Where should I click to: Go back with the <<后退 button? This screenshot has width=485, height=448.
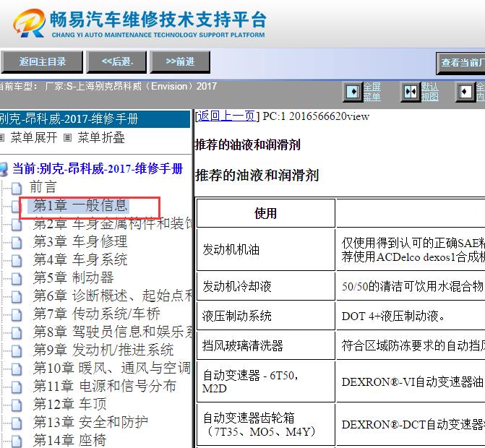[116, 62]
